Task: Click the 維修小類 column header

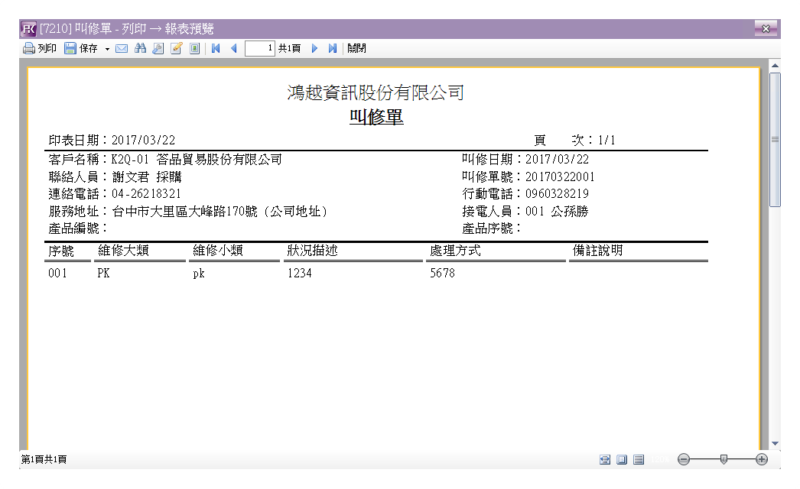Action: [218, 250]
